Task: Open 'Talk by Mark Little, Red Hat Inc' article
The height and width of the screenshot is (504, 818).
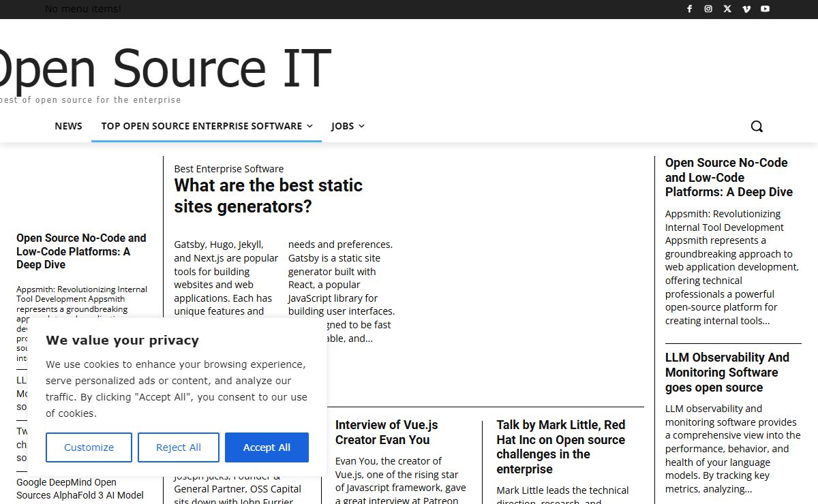Action: pos(561,447)
